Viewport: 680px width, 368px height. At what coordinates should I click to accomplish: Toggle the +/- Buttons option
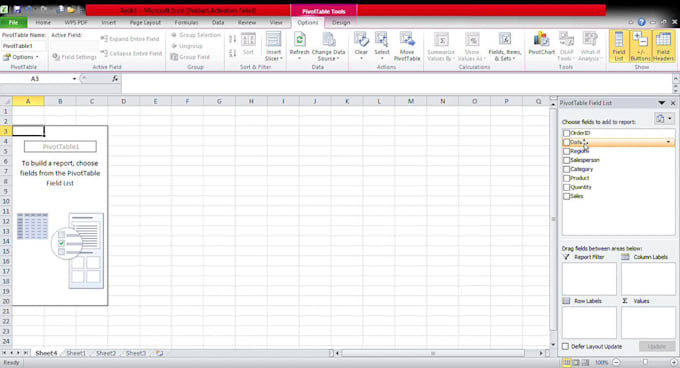pos(640,46)
